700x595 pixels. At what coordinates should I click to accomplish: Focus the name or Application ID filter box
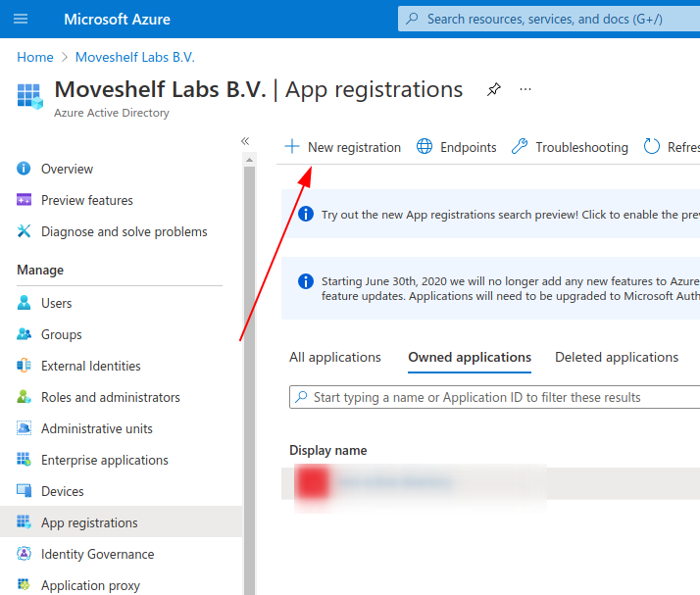pyautogui.click(x=495, y=397)
